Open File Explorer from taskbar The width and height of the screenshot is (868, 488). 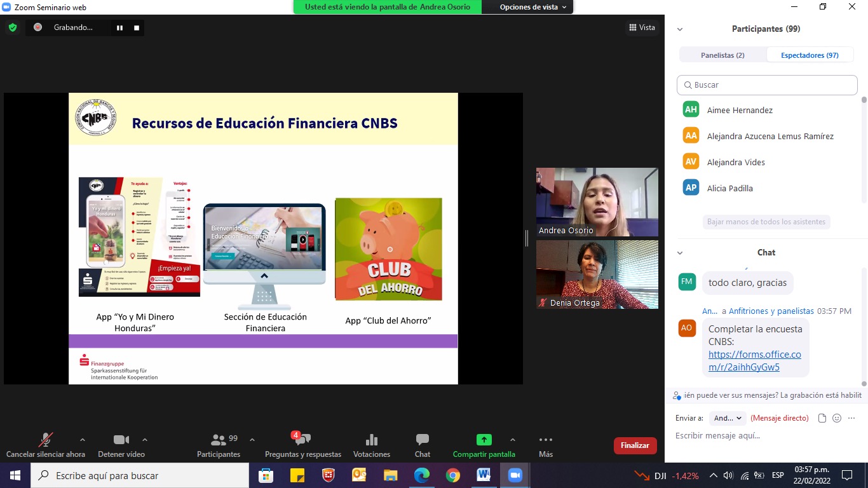[390, 475]
